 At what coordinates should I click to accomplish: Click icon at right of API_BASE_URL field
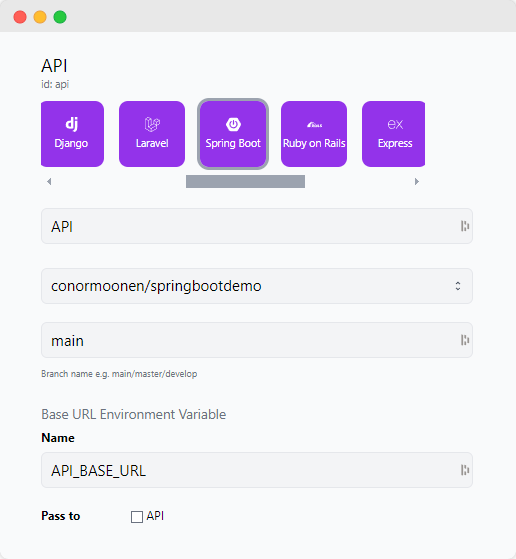pyautogui.click(x=465, y=470)
